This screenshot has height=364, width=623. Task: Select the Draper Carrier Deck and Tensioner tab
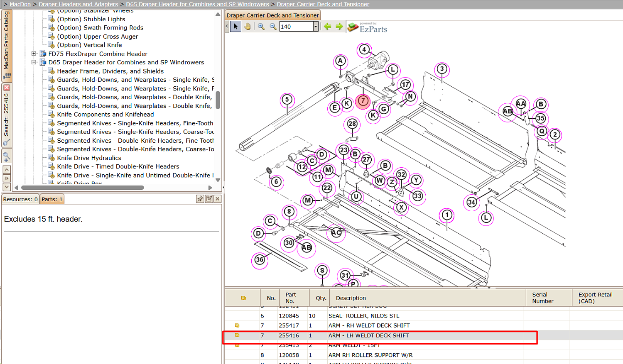pyautogui.click(x=272, y=15)
